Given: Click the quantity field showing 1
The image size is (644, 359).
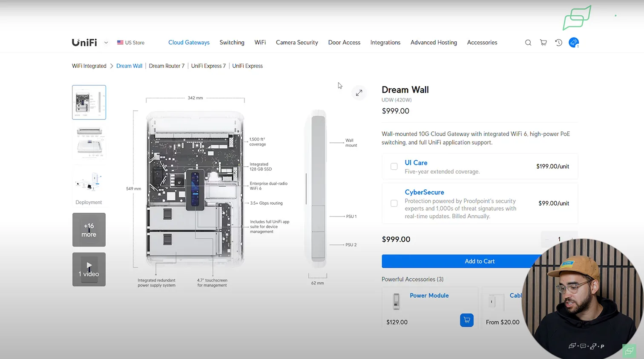Looking at the screenshot, I should 559,239.
